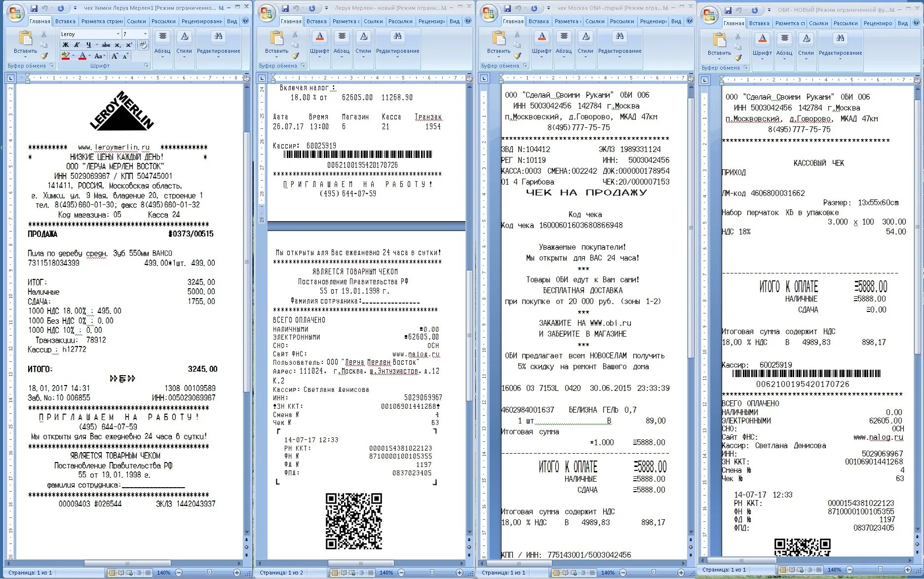Apply bold (Ж) in first window
Viewport: 924px width, 579px height.
[x=65, y=45]
